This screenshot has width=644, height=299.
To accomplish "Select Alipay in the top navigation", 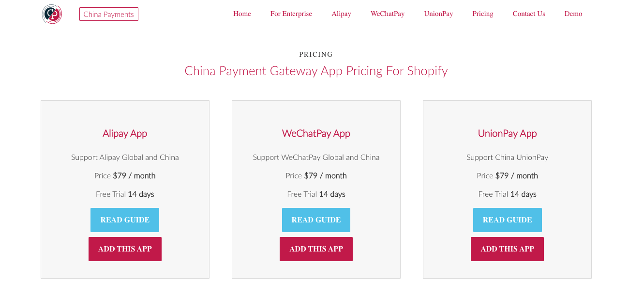I will point(341,14).
